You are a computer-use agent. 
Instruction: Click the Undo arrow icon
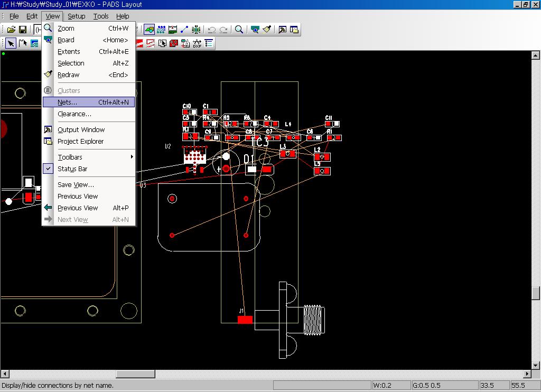coord(212,30)
